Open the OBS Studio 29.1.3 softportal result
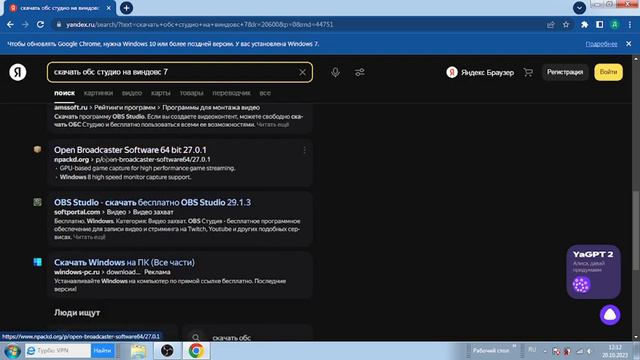 point(152,202)
